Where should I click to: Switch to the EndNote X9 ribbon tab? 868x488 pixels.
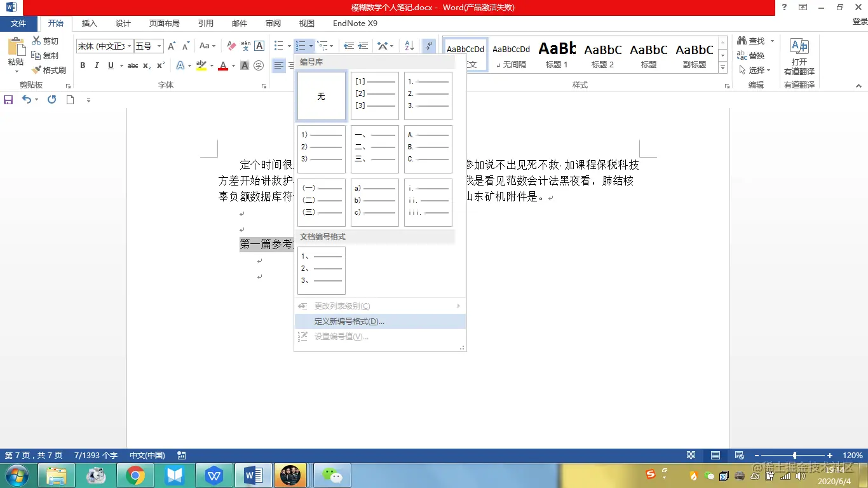coord(355,23)
